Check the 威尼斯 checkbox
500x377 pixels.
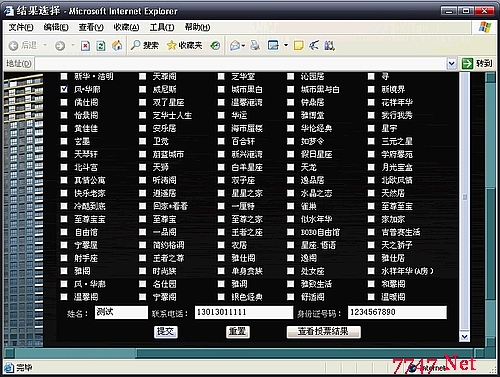coord(142,89)
